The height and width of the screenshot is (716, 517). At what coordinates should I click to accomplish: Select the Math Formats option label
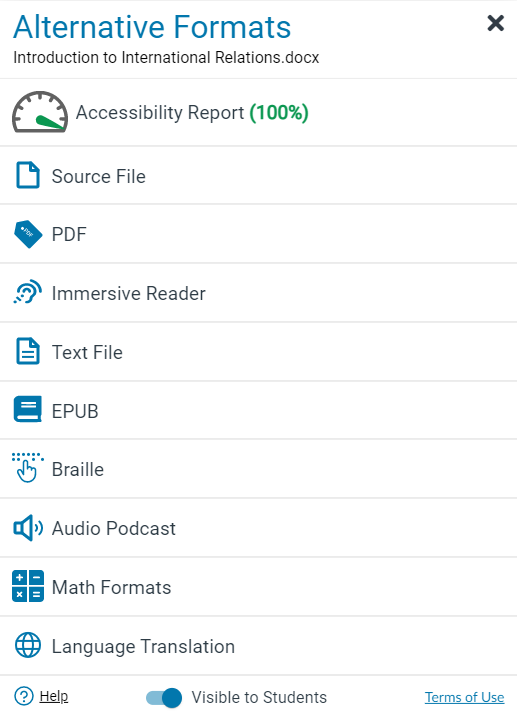[111, 588]
